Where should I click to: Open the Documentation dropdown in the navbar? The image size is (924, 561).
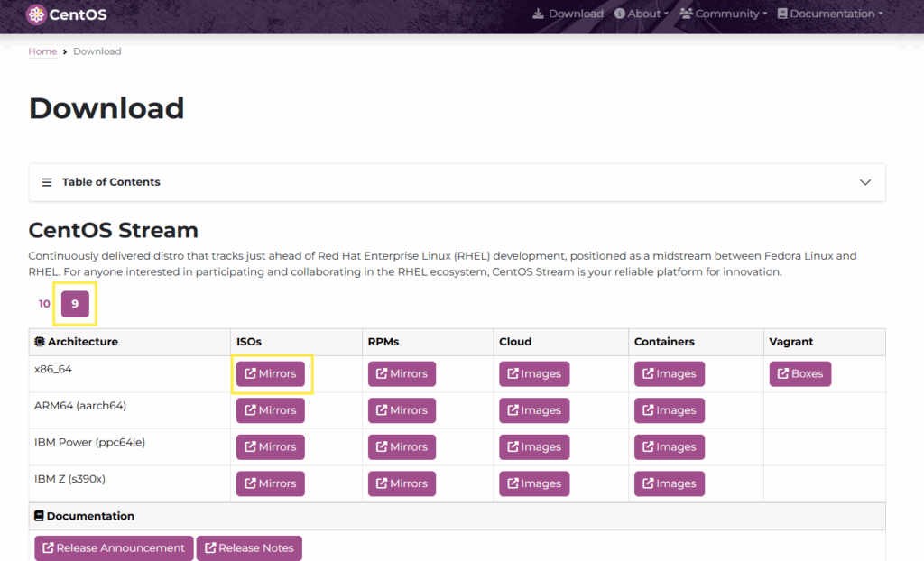pyautogui.click(x=829, y=14)
